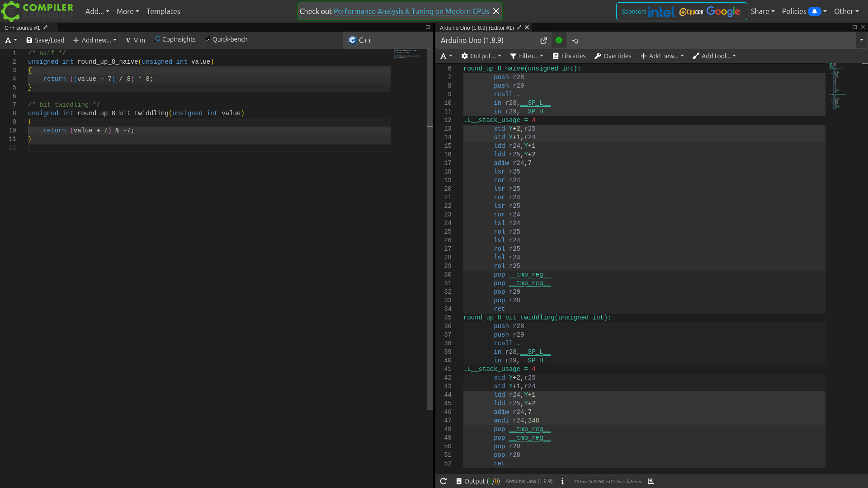The height and width of the screenshot is (488, 868).
Task: Open the Policies menu
Action: 804,11
